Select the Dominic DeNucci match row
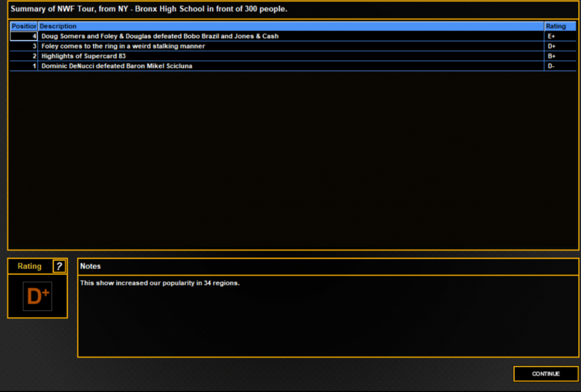Viewport: 581px width, 392px height. 293,66
